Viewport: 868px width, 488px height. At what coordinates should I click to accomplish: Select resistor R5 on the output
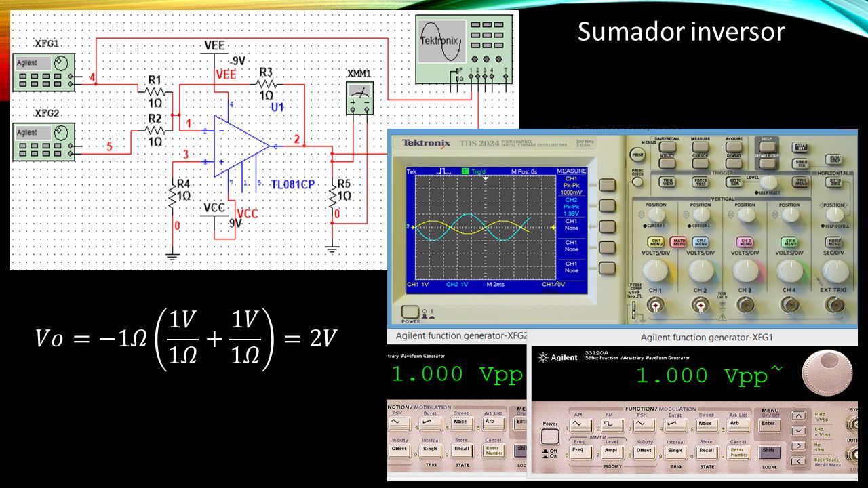pyautogui.click(x=333, y=196)
